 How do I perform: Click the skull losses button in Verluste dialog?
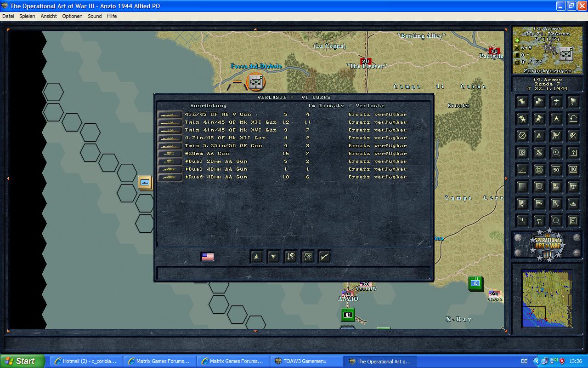pyautogui.click(x=290, y=257)
